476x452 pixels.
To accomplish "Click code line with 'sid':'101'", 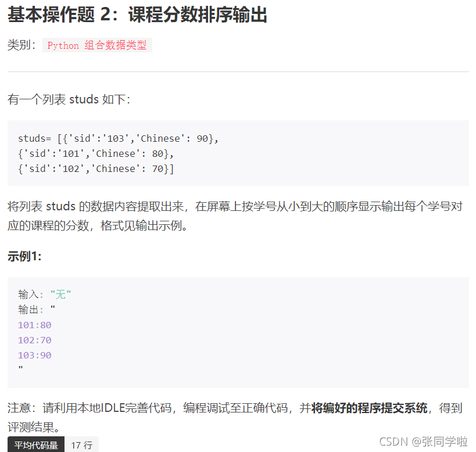I will 96,154.
